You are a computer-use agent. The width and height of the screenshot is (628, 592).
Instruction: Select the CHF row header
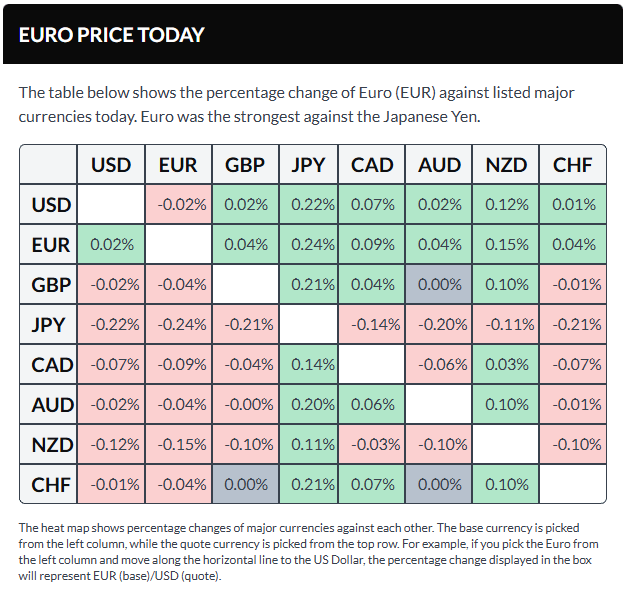pos(51,484)
